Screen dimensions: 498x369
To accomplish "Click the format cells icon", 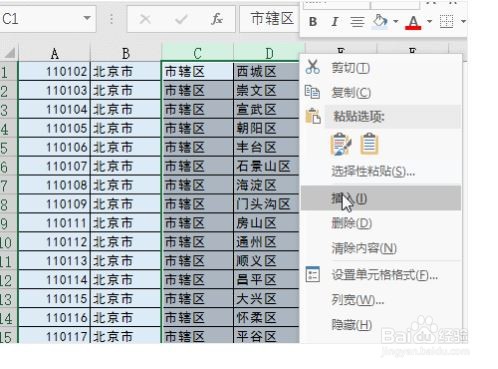I will (x=313, y=274).
